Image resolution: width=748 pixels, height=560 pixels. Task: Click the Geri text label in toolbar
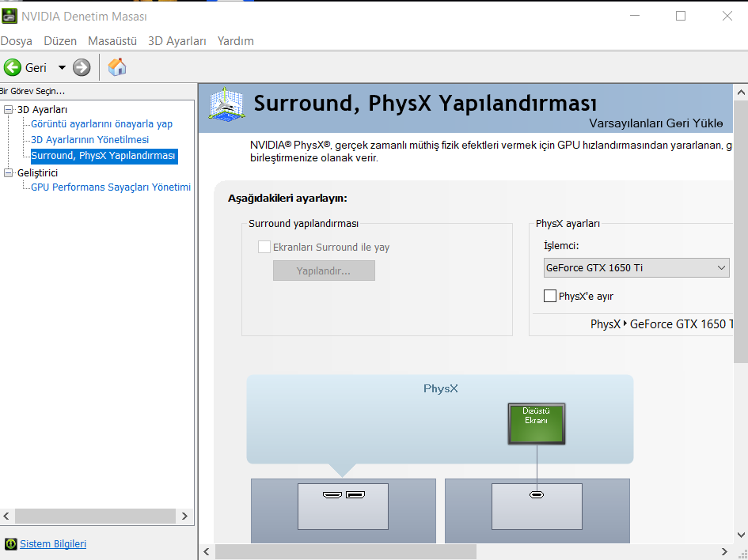pyautogui.click(x=36, y=68)
